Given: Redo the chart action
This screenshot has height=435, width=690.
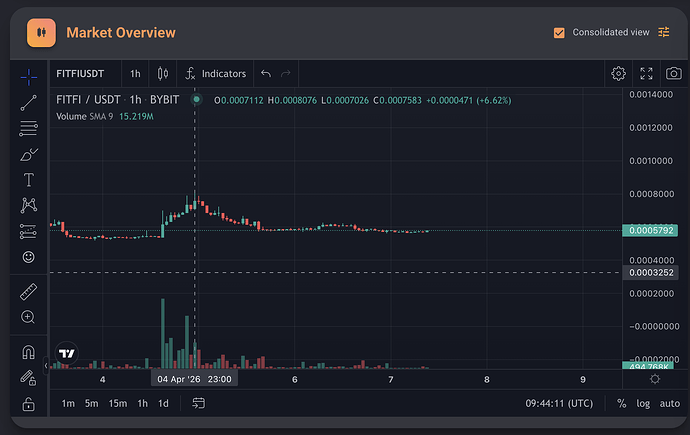Looking at the screenshot, I should point(286,73).
